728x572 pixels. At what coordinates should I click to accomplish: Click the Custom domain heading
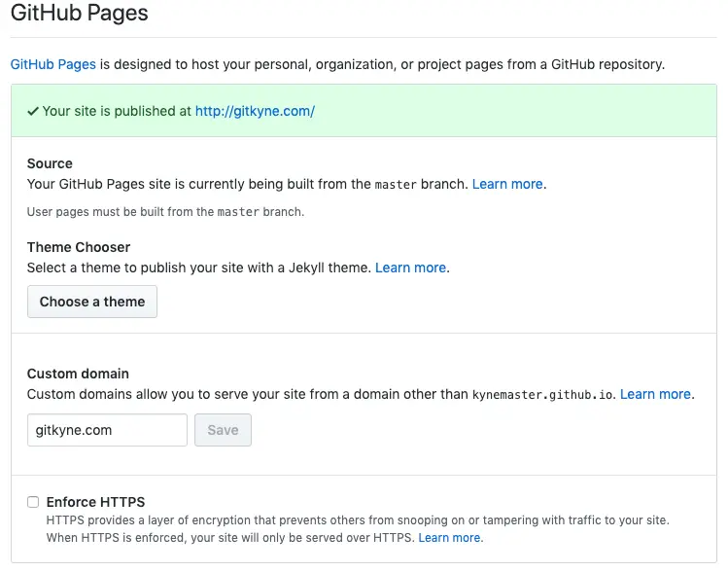click(x=78, y=374)
